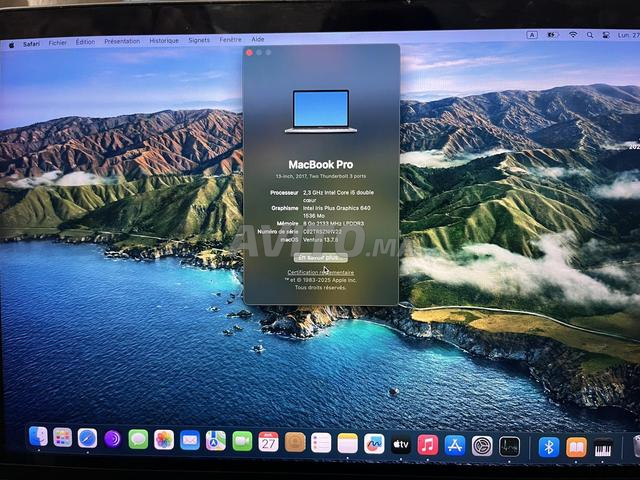Select 'Intel Iris Plus Graphics 640' value
The width and height of the screenshot is (640, 480).
click(x=337, y=208)
